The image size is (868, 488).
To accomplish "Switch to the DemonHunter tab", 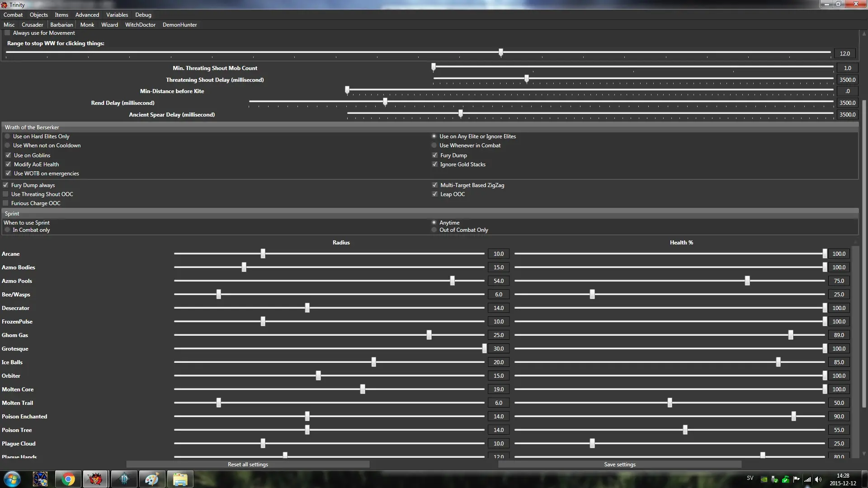I will (x=180, y=25).
